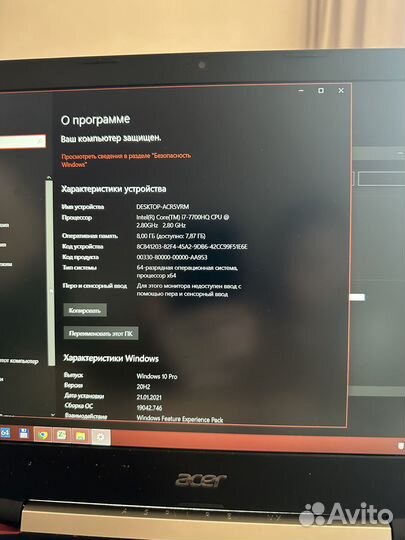Click system type "64-разрядная операционная система" text
Viewport: 405px width, 540px height.
click(x=187, y=268)
